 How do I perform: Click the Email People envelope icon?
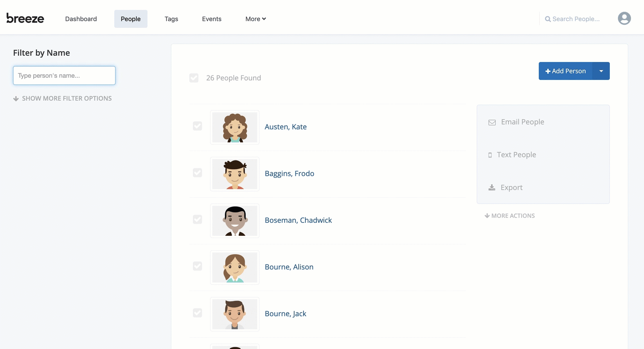(x=492, y=122)
